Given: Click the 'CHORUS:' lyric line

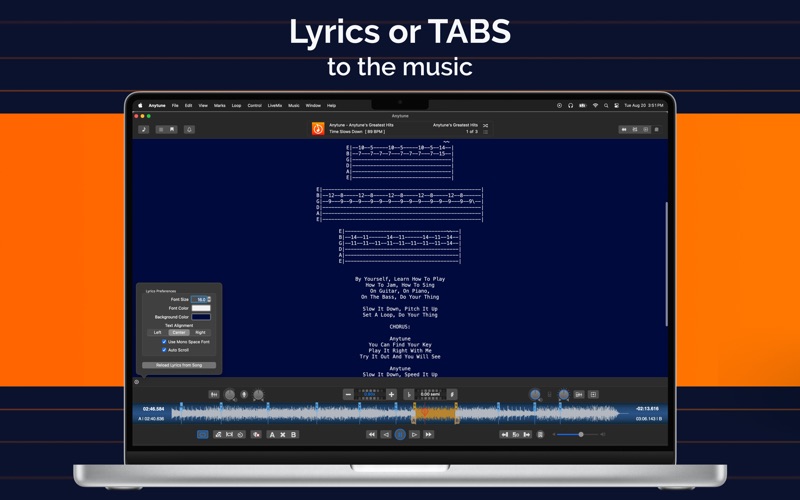Looking at the screenshot, I should (x=400, y=327).
